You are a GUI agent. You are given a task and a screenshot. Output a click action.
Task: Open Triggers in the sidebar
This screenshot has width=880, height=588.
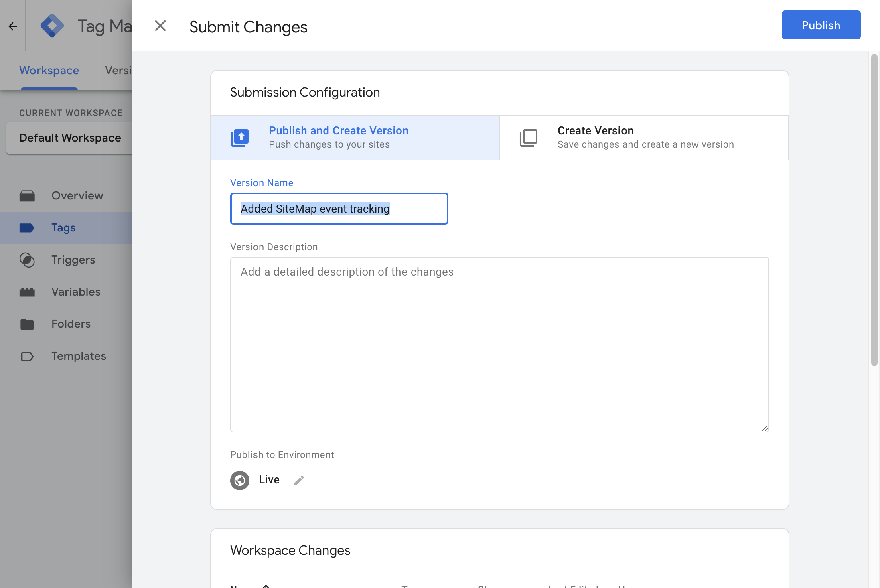tap(66, 260)
